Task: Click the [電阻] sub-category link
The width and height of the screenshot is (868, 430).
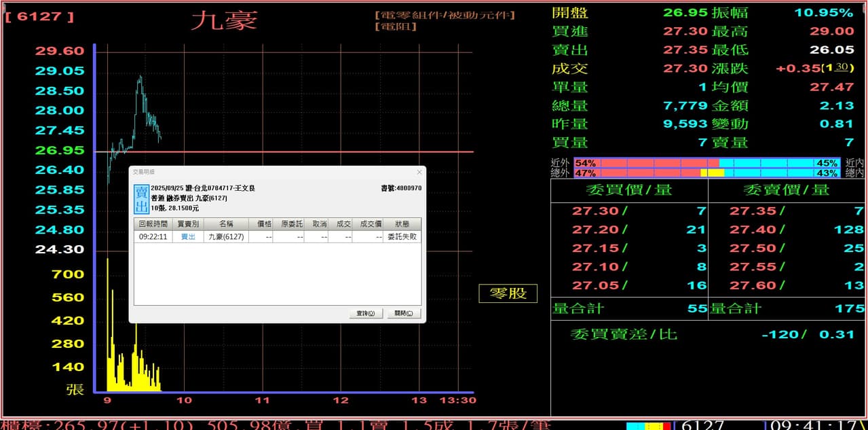Action: coord(396,26)
